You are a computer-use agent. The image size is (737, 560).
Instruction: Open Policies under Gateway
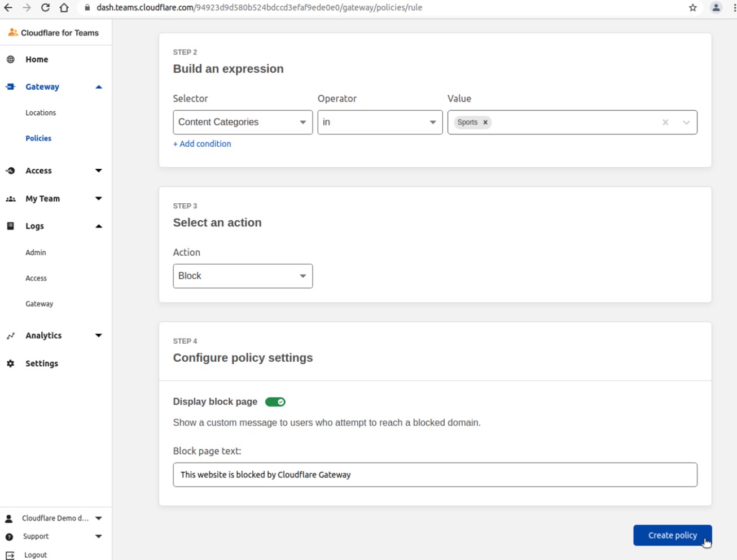point(38,138)
